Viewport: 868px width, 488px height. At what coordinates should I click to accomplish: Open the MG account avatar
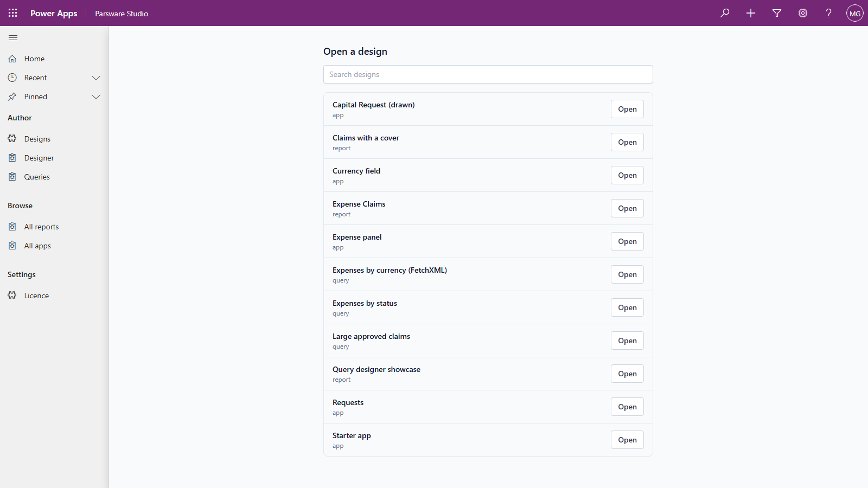(855, 13)
